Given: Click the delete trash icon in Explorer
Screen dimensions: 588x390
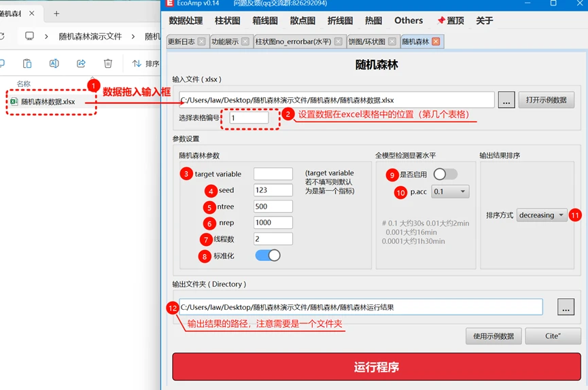Looking at the screenshot, I should [x=108, y=64].
